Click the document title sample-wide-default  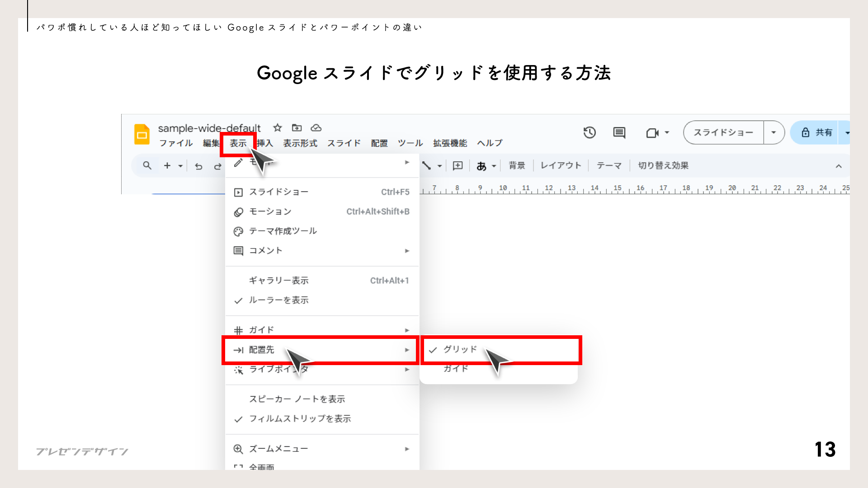click(x=209, y=128)
